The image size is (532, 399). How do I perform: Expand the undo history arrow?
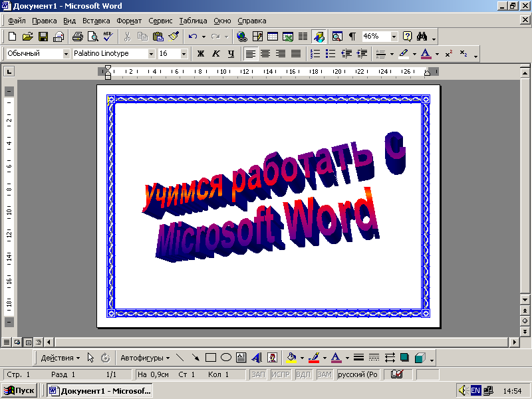pyautogui.click(x=203, y=37)
